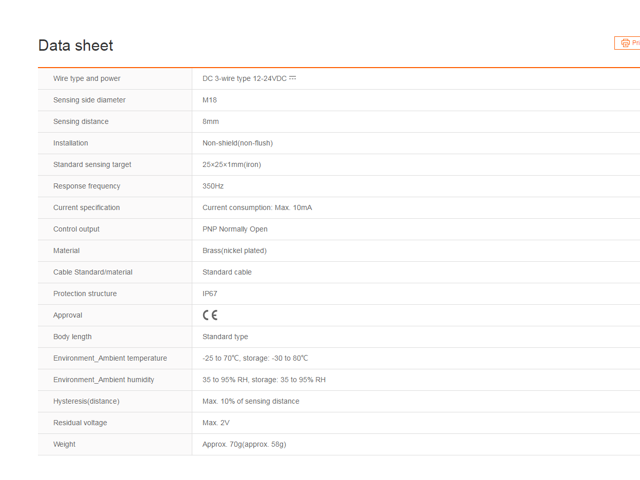The width and height of the screenshot is (640, 480).
Task: Click the CE approval mark icon
Action: (210, 315)
